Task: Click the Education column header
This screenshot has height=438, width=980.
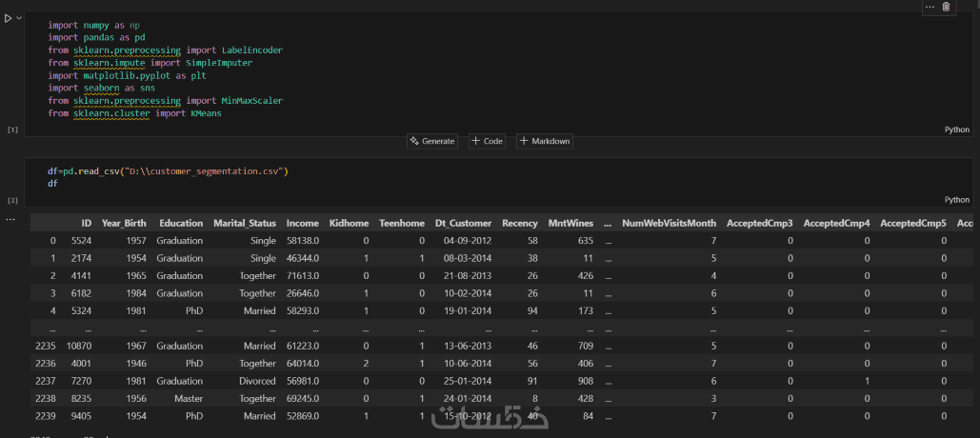Action: tap(181, 223)
